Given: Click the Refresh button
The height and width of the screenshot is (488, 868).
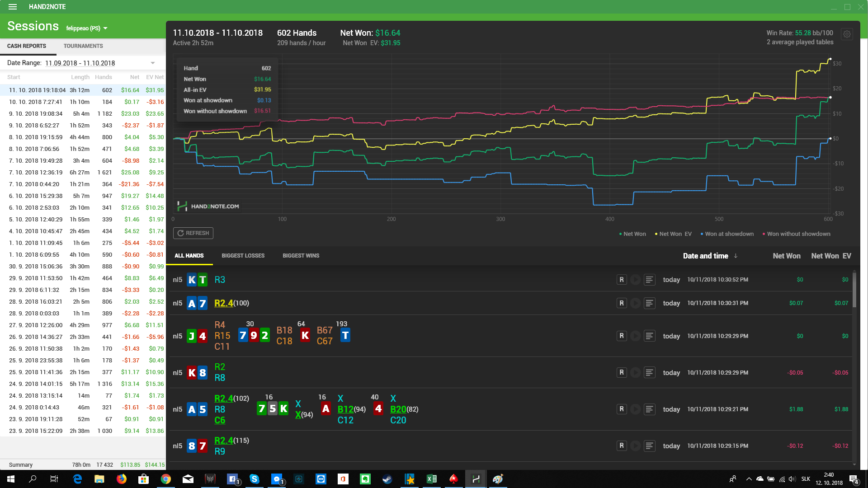Looking at the screenshot, I should tap(193, 233).
